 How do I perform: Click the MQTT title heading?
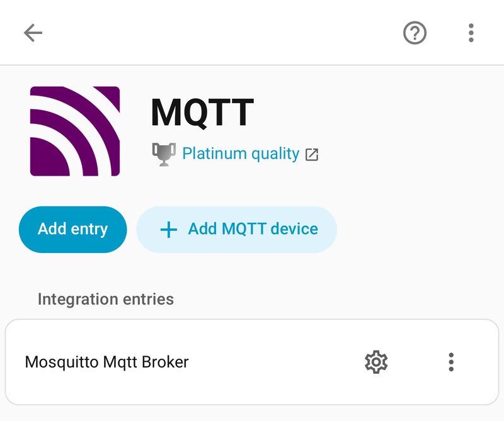point(202,112)
